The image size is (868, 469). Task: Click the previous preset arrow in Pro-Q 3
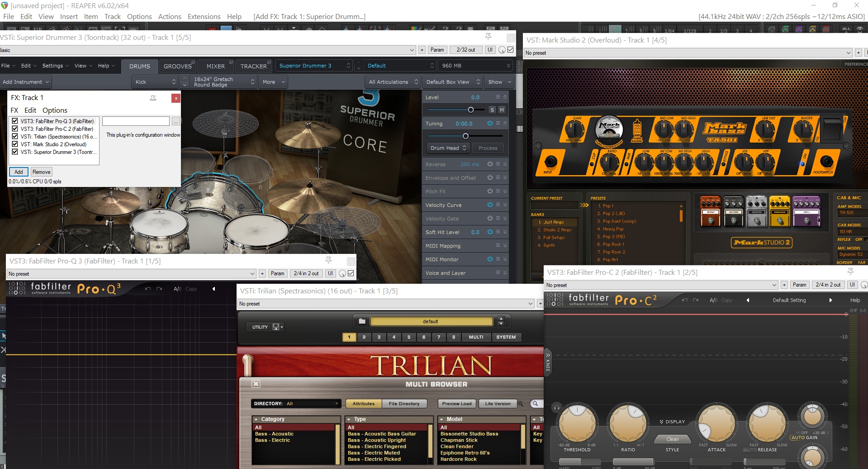coord(214,289)
